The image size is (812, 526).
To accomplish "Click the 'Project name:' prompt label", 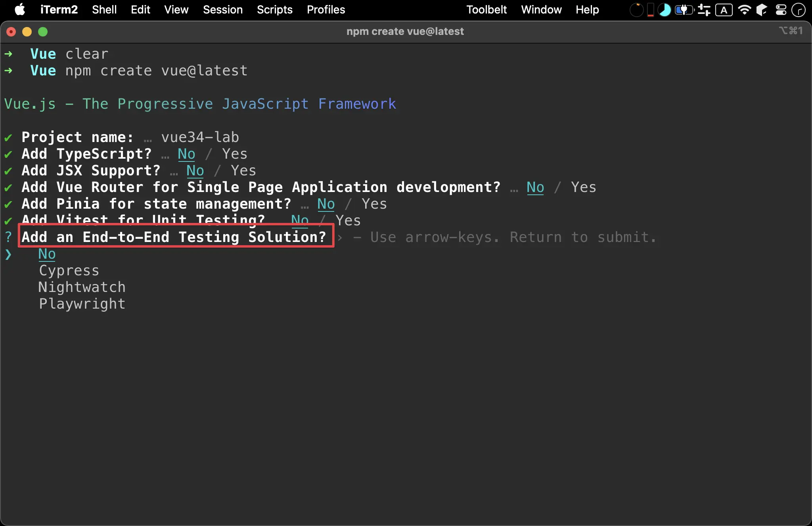I will pyautogui.click(x=77, y=137).
